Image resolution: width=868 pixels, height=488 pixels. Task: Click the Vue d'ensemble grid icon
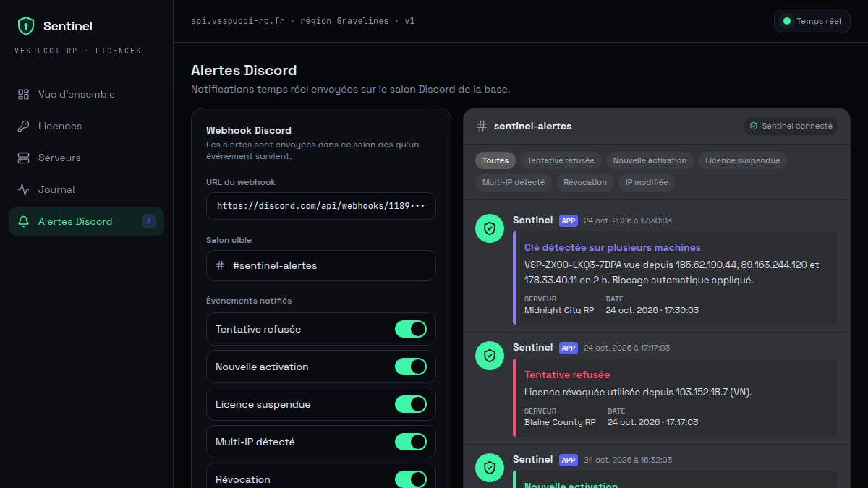[x=24, y=94]
